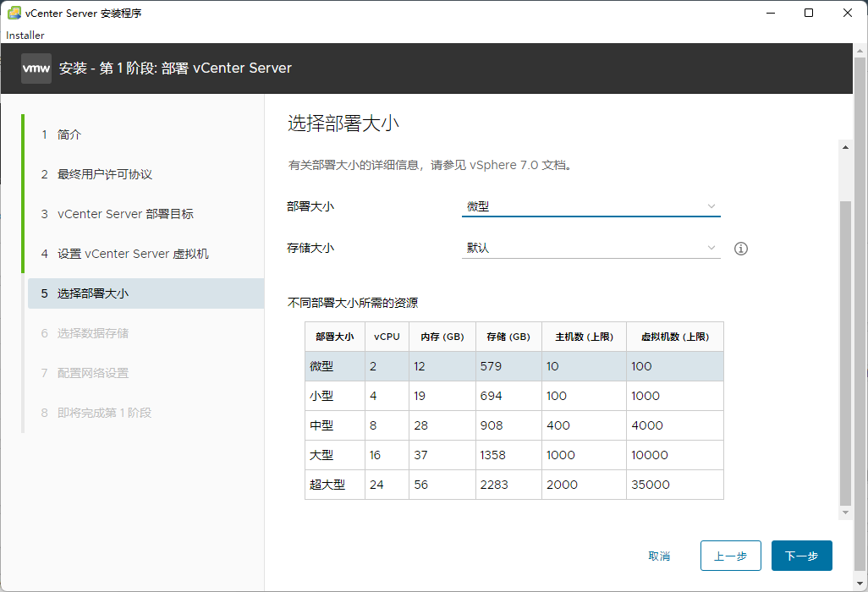
Task: Click the 上一步 button
Action: click(731, 556)
